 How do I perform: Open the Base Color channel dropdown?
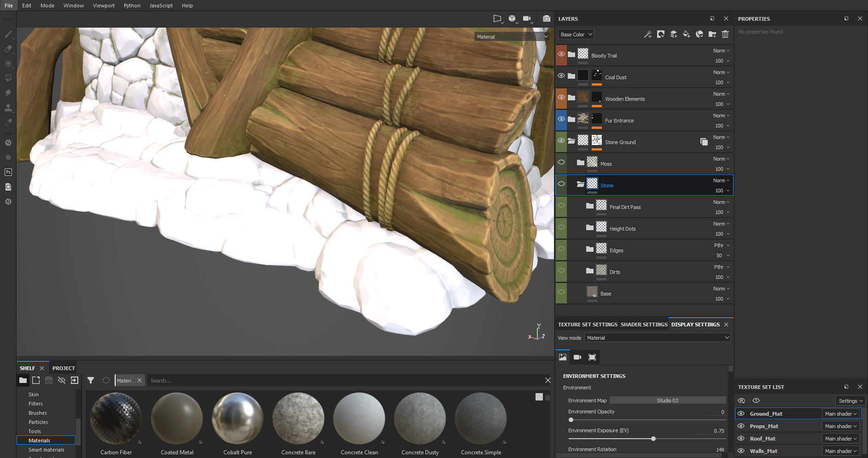(x=576, y=35)
